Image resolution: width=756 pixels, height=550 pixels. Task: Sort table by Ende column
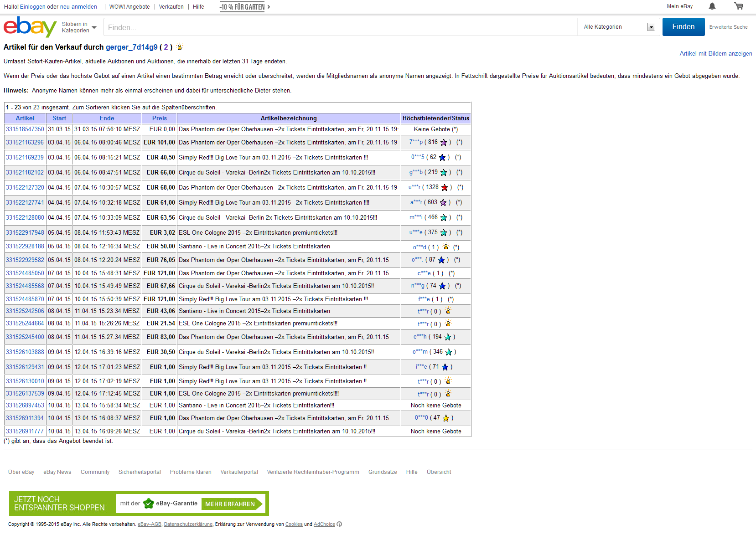click(x=107, y=118)
